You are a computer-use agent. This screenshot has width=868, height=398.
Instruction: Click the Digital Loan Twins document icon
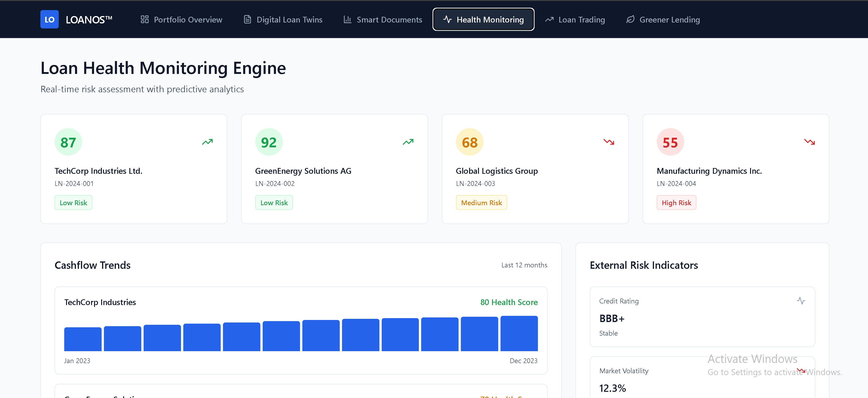(247, 20)
